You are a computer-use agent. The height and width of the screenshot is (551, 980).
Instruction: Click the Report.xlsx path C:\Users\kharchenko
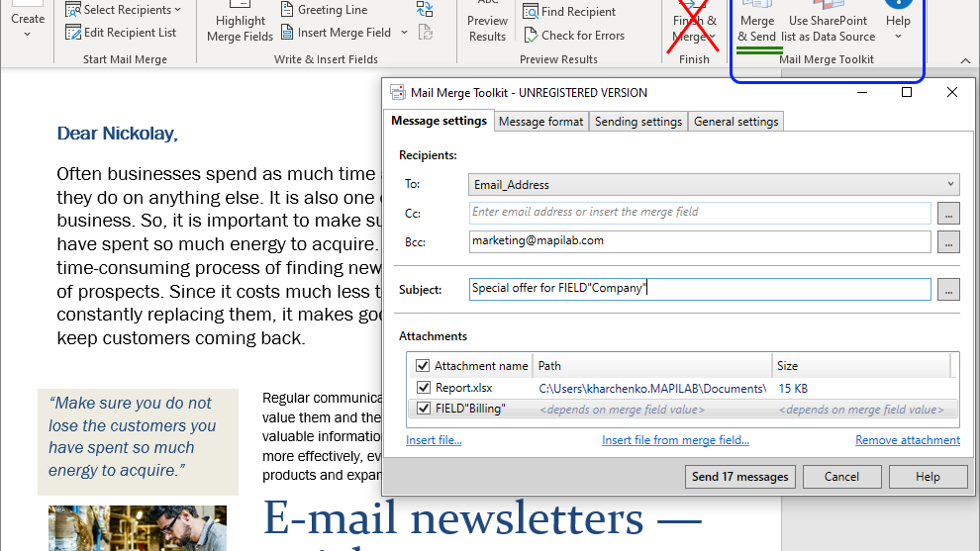(x=652, y=389)
